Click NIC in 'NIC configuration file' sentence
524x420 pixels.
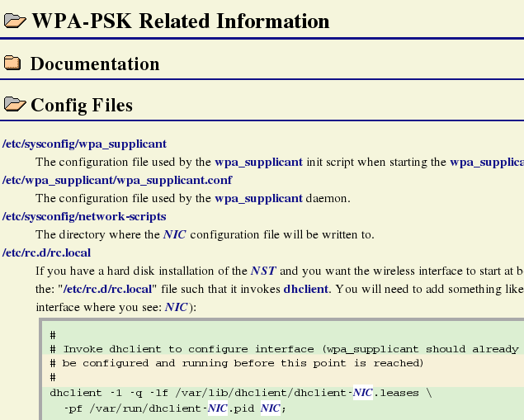click(174, 234)
